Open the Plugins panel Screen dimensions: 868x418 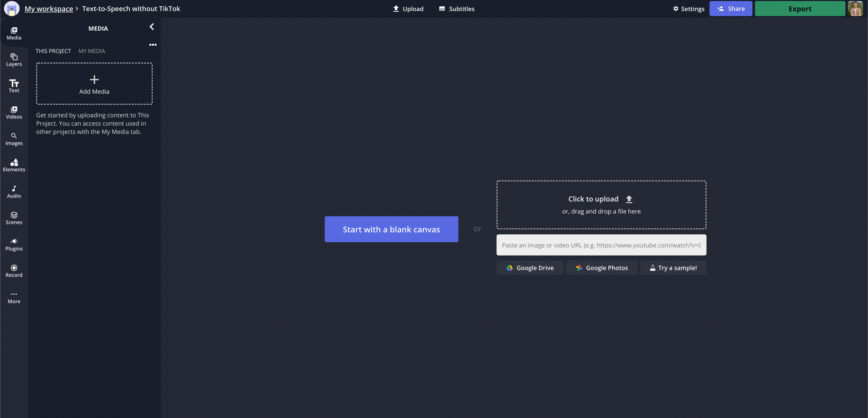[14, 244]
